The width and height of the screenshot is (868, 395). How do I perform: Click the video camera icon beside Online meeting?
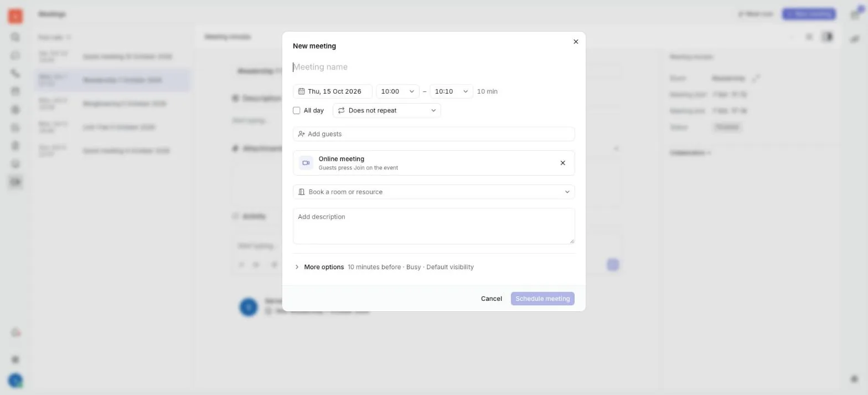click(306, 163)
